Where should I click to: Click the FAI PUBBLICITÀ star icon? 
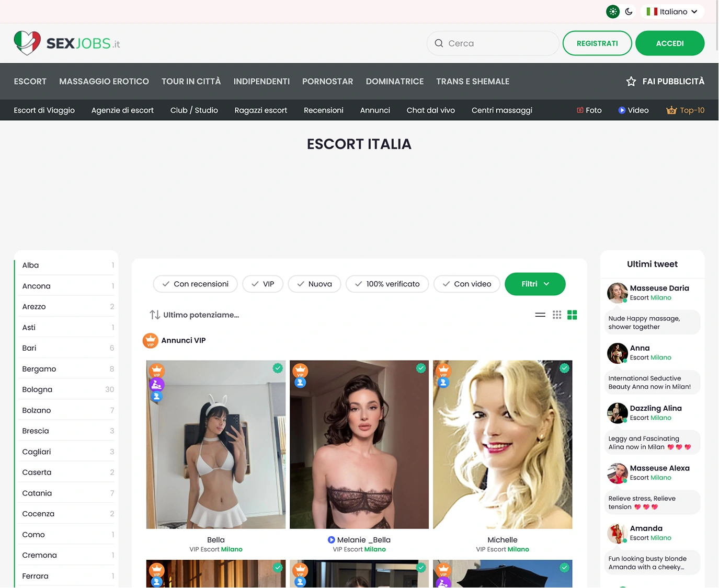pos(631,82)
